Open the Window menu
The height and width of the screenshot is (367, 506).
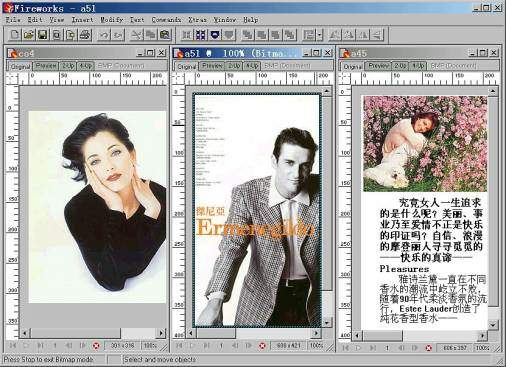pyautogui.click(x=225, y=20)
